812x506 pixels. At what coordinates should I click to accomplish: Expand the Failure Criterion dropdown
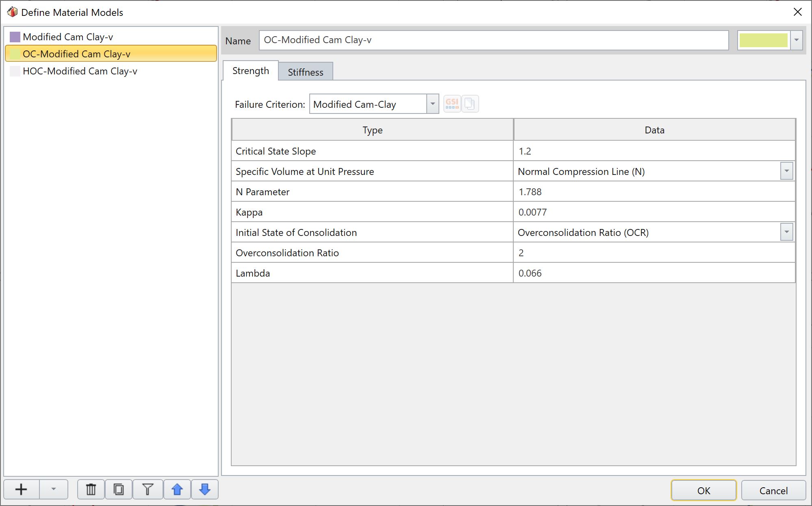pos(432,104)
